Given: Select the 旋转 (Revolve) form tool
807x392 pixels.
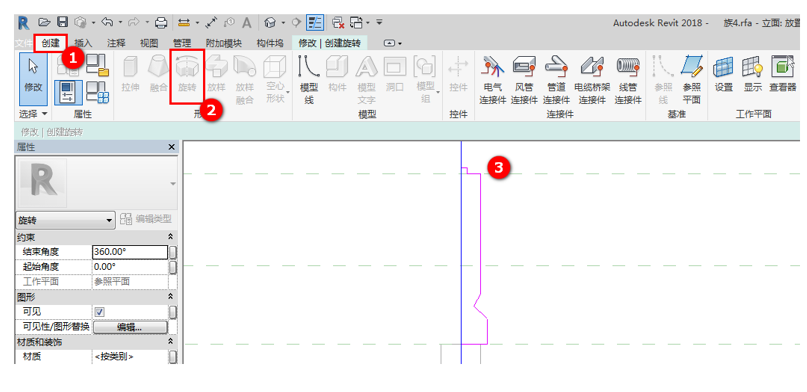Looking at the screenshot, I should click(187, 76).
